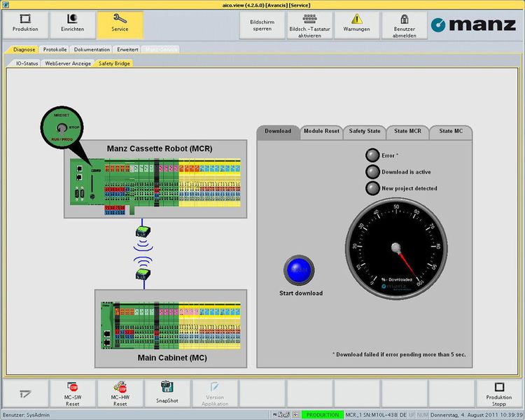Click the mode selector key switch callout
525x420 pixels.
point(62,127)
